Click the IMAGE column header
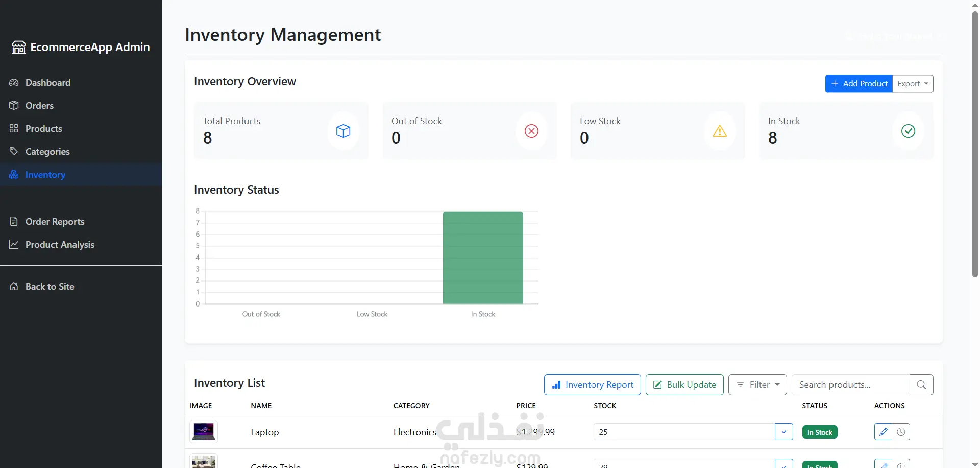Screen dimensions: 980x468 [201, 406]
